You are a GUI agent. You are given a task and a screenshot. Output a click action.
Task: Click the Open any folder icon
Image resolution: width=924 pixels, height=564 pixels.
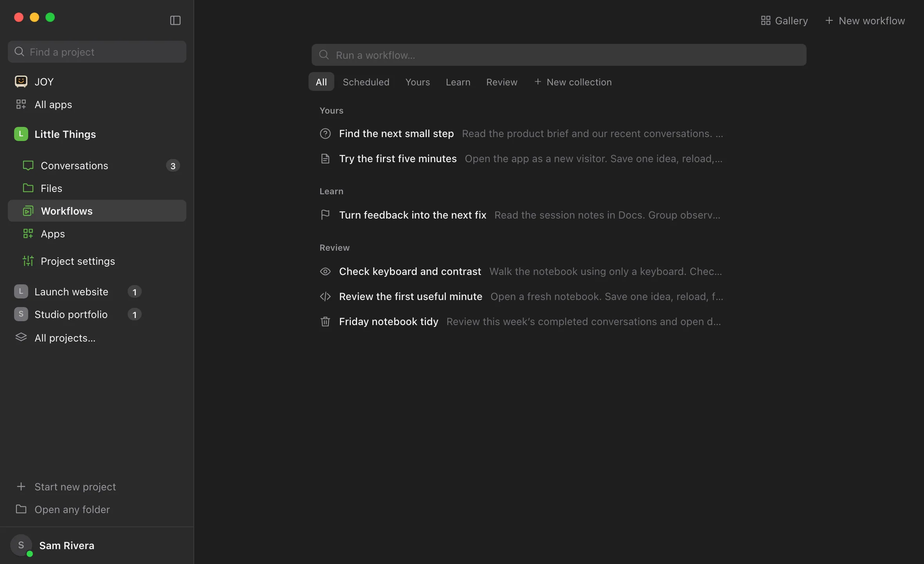pyautogui.click(x=21, y=509)
